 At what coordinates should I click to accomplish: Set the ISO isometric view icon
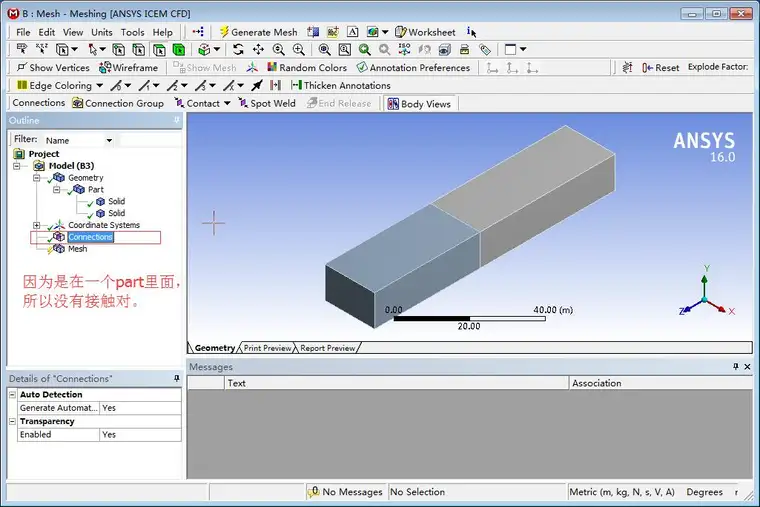pyautogui.click(x=404, y=49)
